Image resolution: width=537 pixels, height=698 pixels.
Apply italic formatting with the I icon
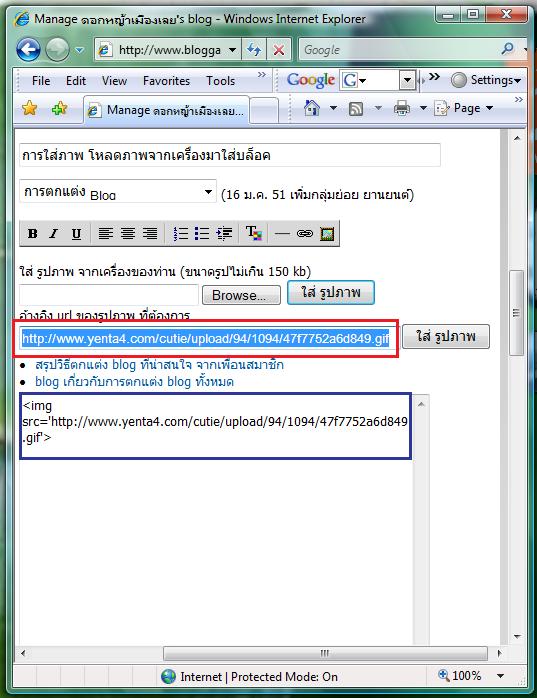pos(54,233)
